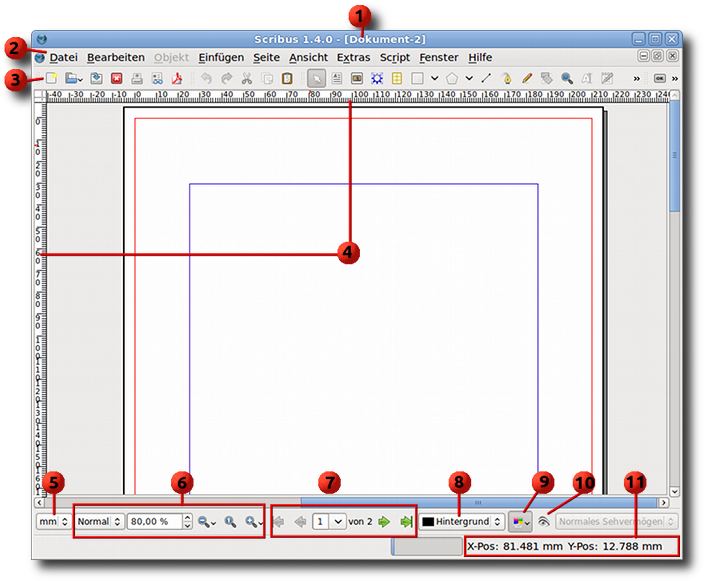Click the ruler origin box at top-left corner
This screenshot has width=704, height=581.
click(40, 95)
